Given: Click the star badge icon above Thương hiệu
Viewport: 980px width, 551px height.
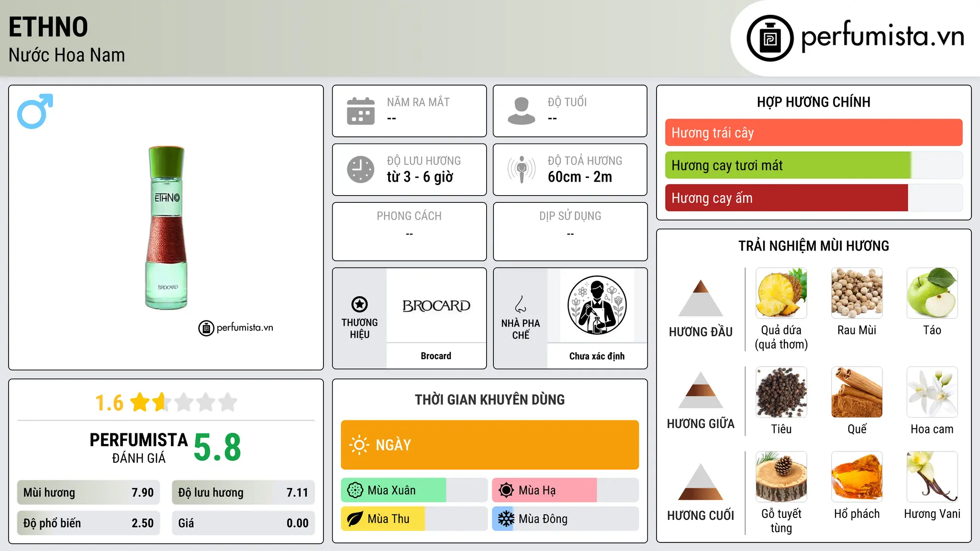Looking at the screenshot, I should click(x=359, y=304).
